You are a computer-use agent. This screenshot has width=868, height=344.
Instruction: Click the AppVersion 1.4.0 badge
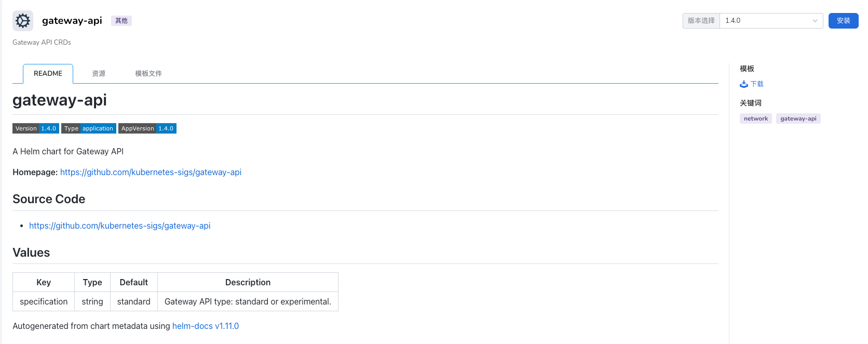pos(147,128)
